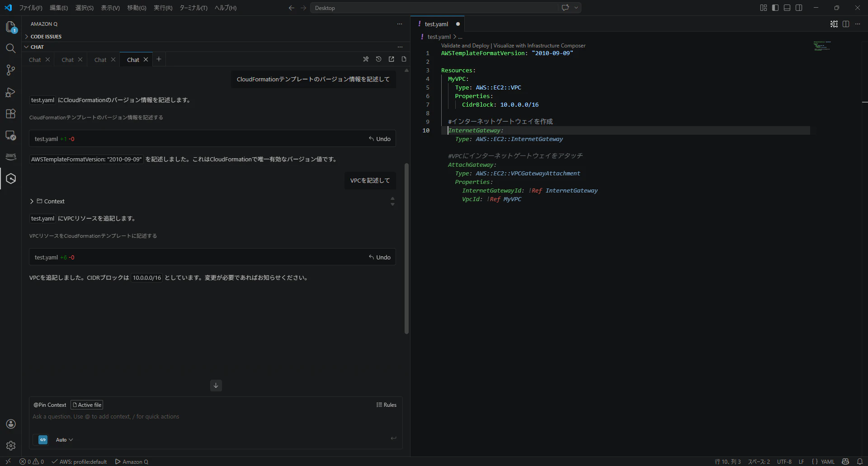Open Infrastructure Composer icon in editor toolbar
The image size is (868, 466).
pyautogui.click(x=834, y=24)
